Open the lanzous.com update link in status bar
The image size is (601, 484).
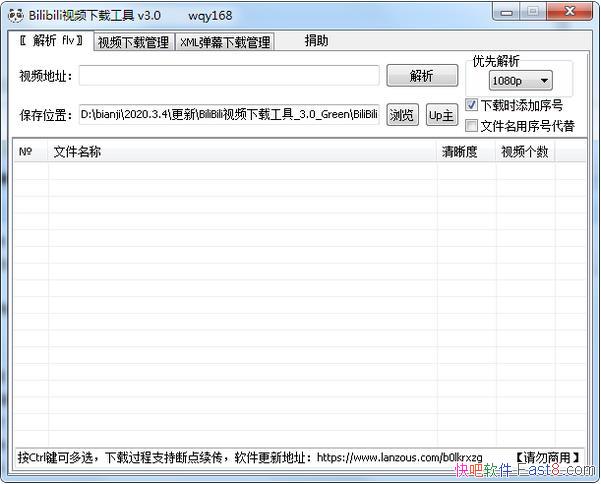click(406, 457)
